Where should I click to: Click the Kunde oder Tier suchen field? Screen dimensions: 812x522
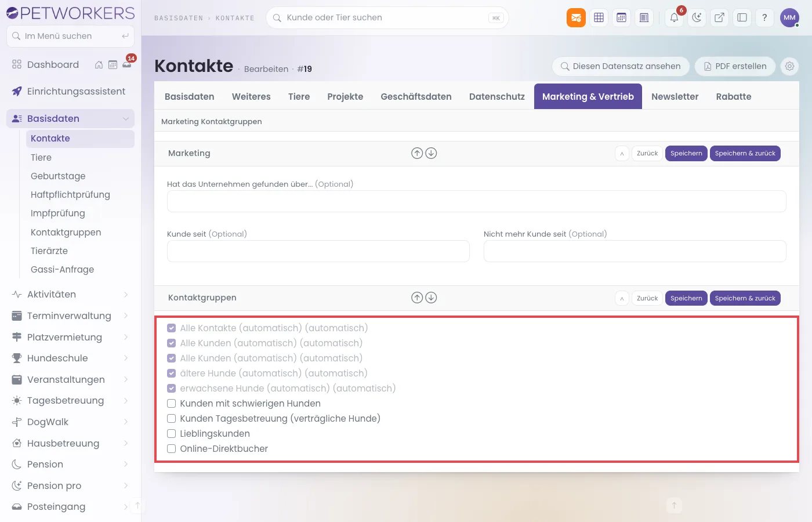387,17
